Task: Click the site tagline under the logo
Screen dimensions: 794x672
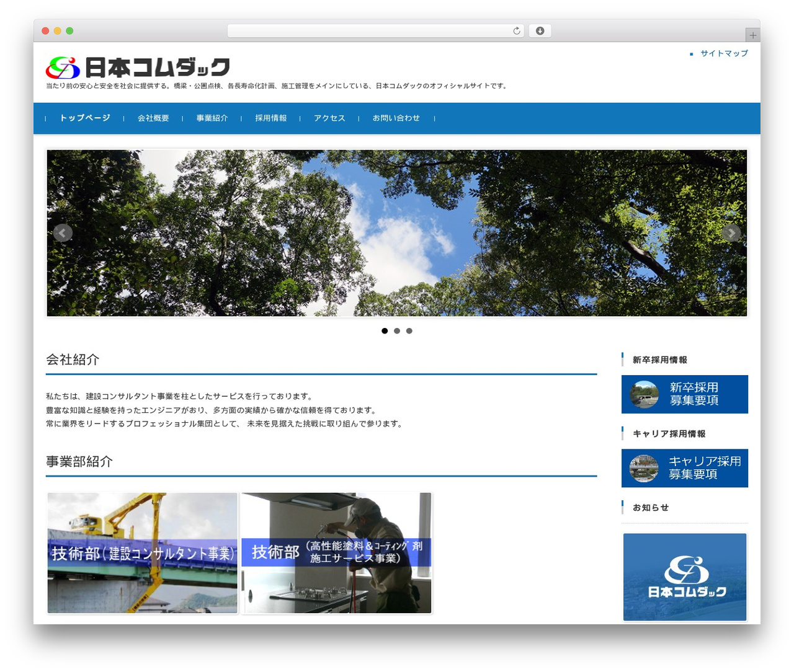Action: pos(277,86)
